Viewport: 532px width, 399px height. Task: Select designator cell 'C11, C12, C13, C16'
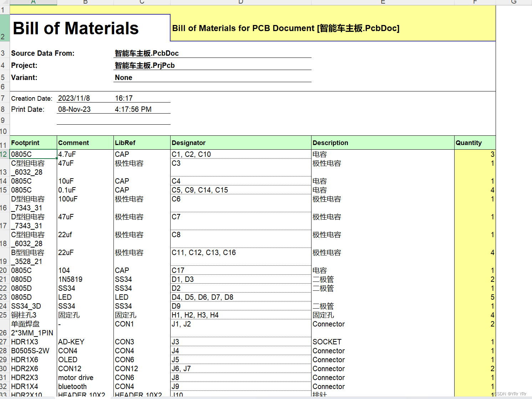point(241,257)
